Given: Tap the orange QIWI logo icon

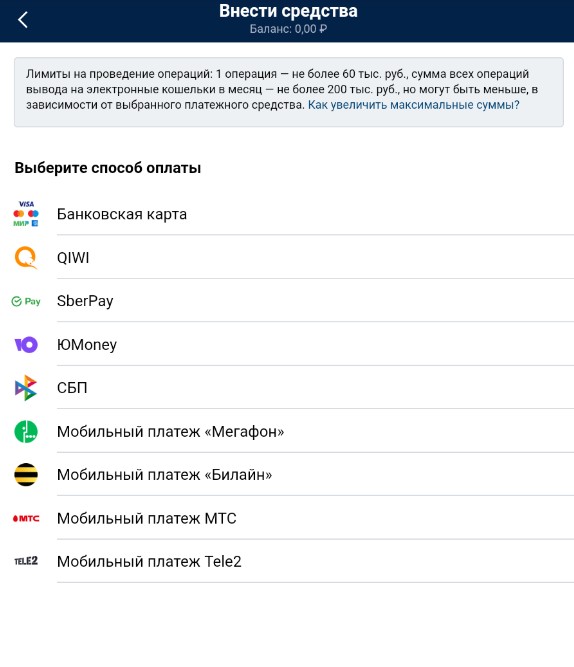Looking at the screenshot, I should click(x=26, y=257).
